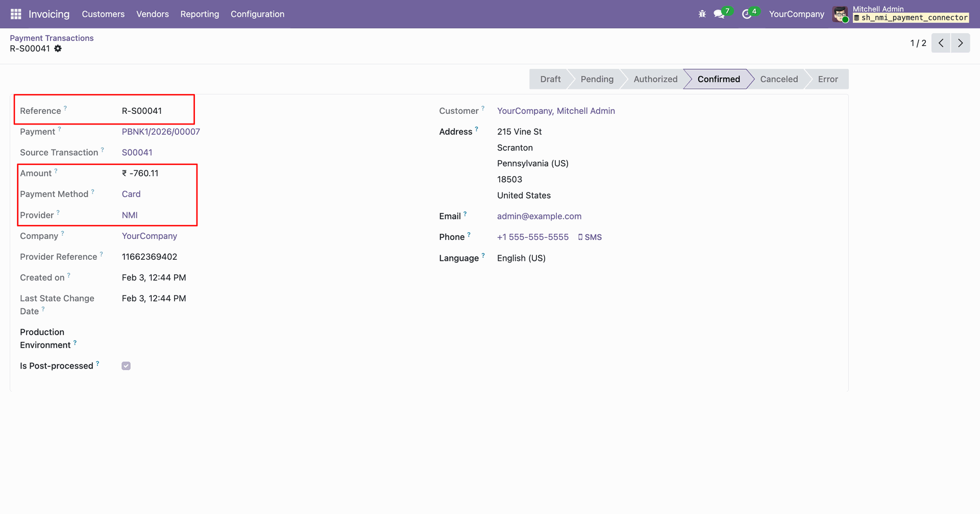Select the Pending status stage
The height and width of the screenshot is (514, 980).
click(597, 79)
